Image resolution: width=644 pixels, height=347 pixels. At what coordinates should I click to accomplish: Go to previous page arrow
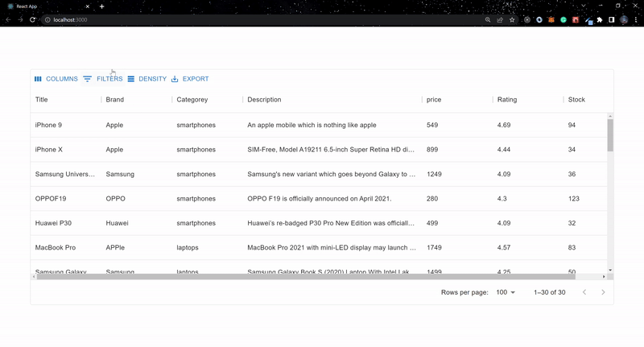584,292
